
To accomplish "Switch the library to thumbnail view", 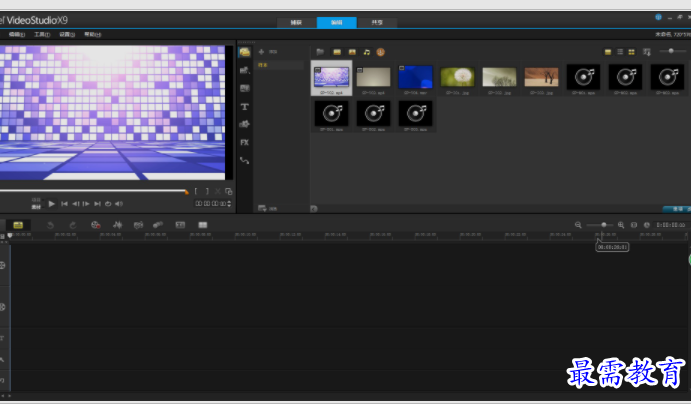I will [632, 52].
